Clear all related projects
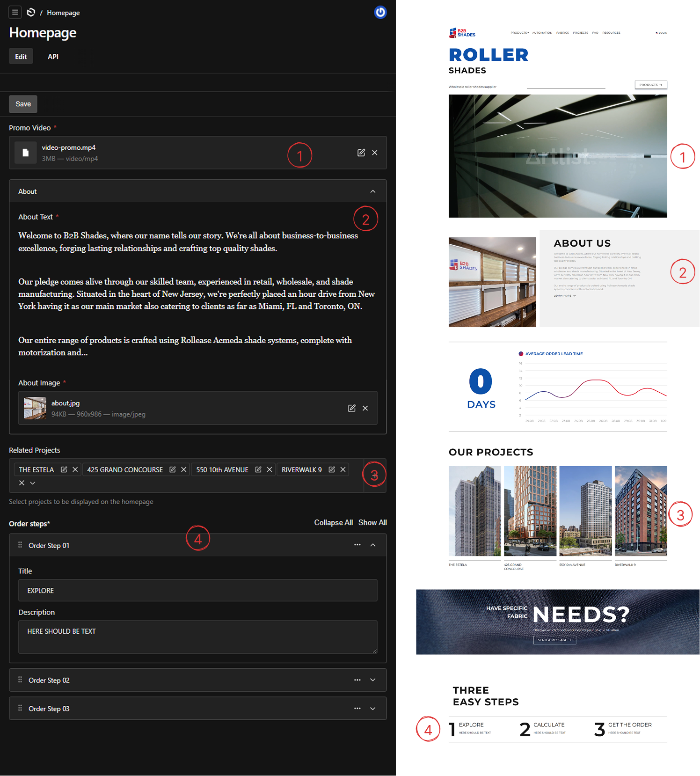 22,483
